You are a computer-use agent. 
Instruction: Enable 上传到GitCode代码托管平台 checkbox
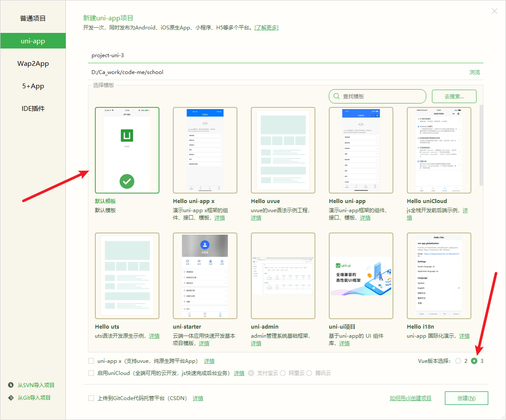(x=91, y=398)
